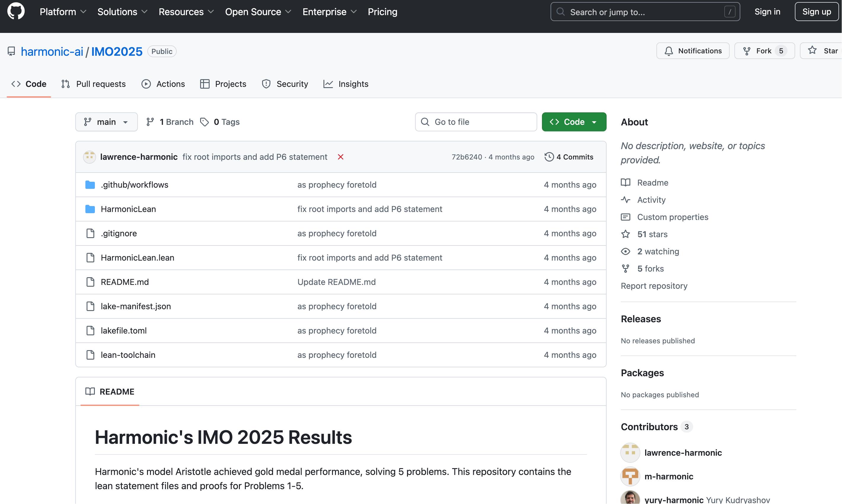The image size is (842, 504).
Task: Switch to the Pull requests tab
Action: point(93,84)
